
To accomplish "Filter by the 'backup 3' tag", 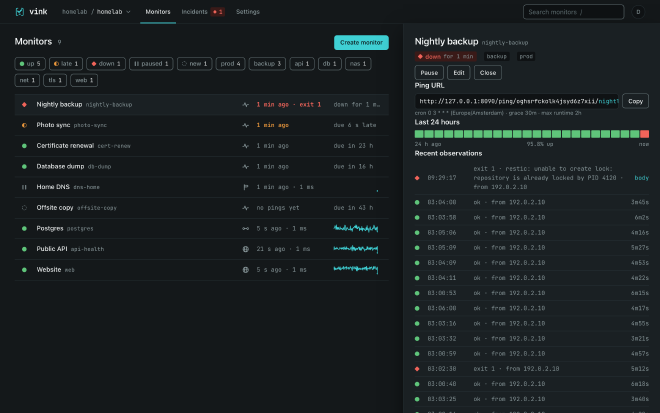I will coord(267,64).
